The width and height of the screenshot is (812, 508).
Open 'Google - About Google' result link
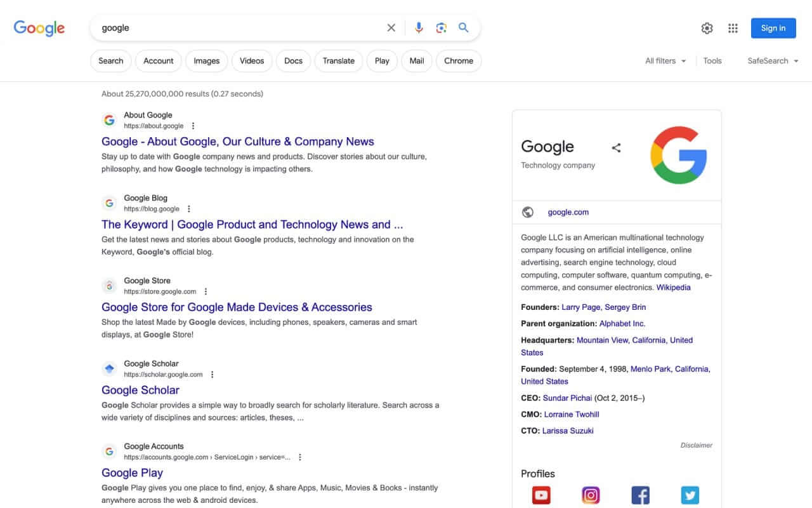[238, 142]
